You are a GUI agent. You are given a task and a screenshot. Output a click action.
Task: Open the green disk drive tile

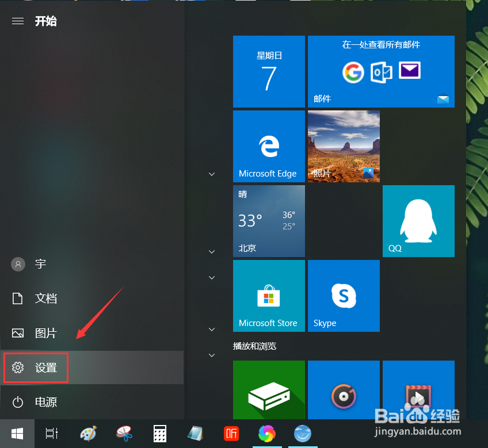(269, 390)
